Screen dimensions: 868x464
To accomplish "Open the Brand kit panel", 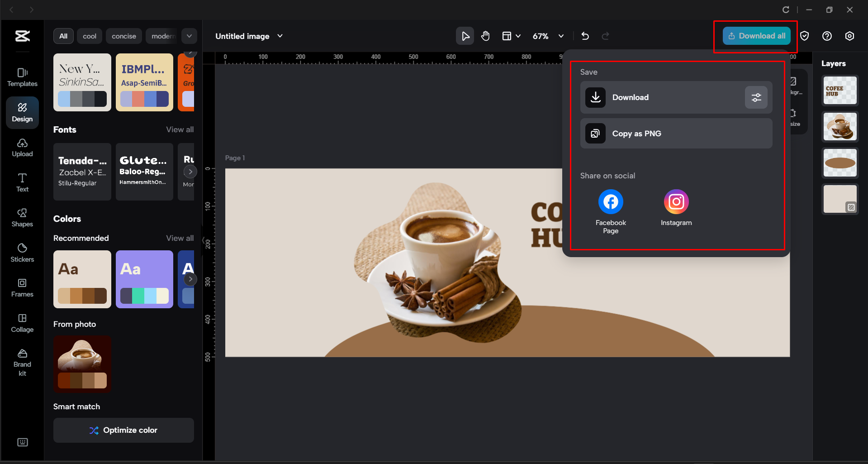I will coord(22,361).
